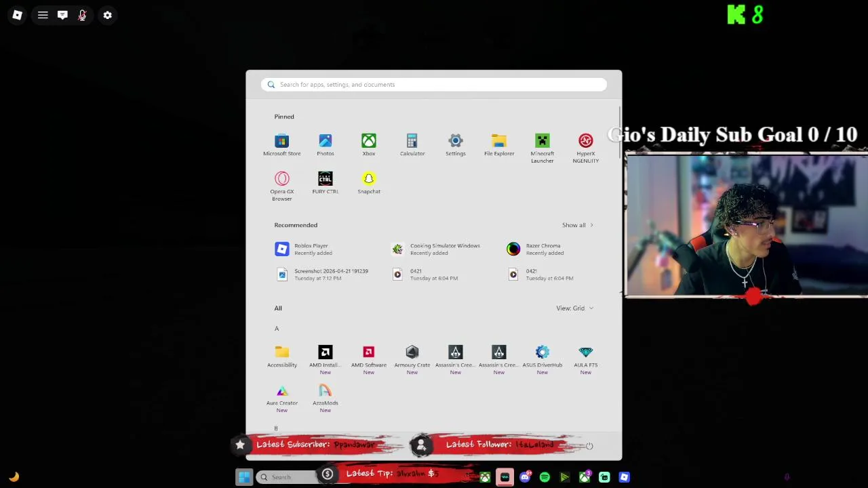The height and width of the screenshot is (488, 868).
Task: Launch the pinned Xbox app
Action: [x=369, y=145]
